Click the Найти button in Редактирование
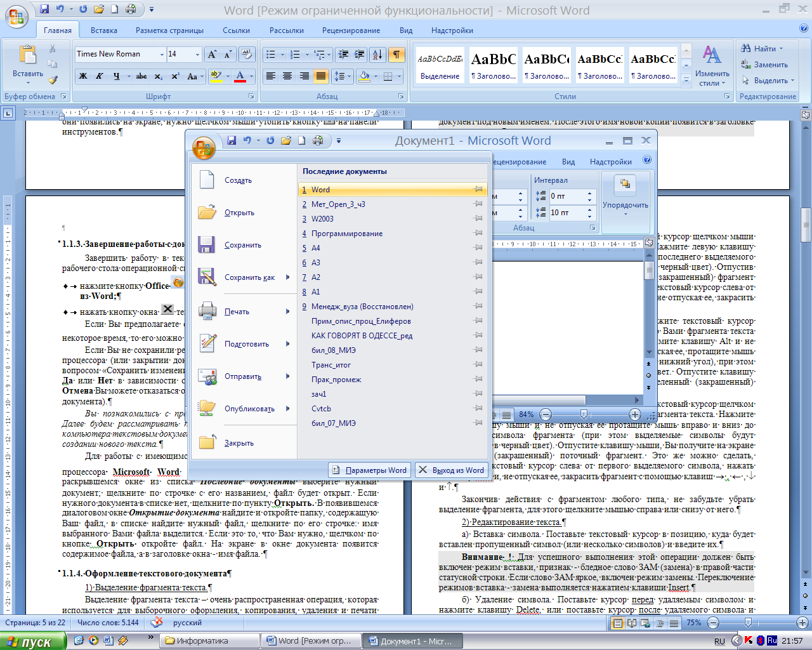The height and width of the screenshot is (650, 812). pos(762,48)
